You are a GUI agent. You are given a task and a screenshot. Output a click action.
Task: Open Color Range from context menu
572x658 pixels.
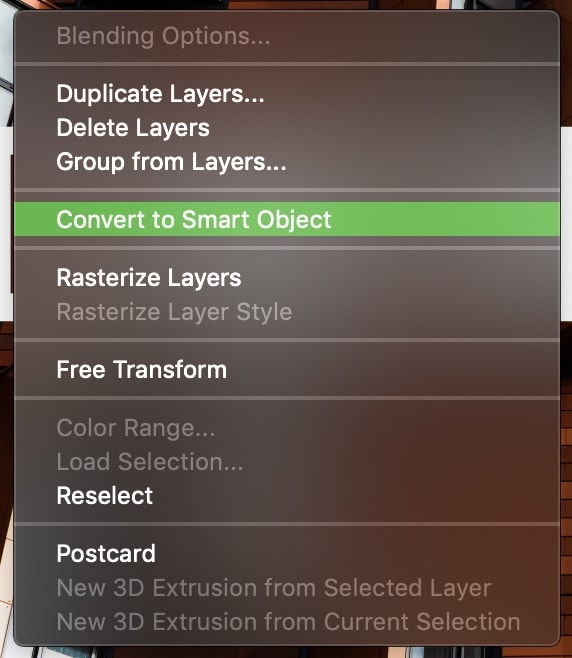pos(287,428)
